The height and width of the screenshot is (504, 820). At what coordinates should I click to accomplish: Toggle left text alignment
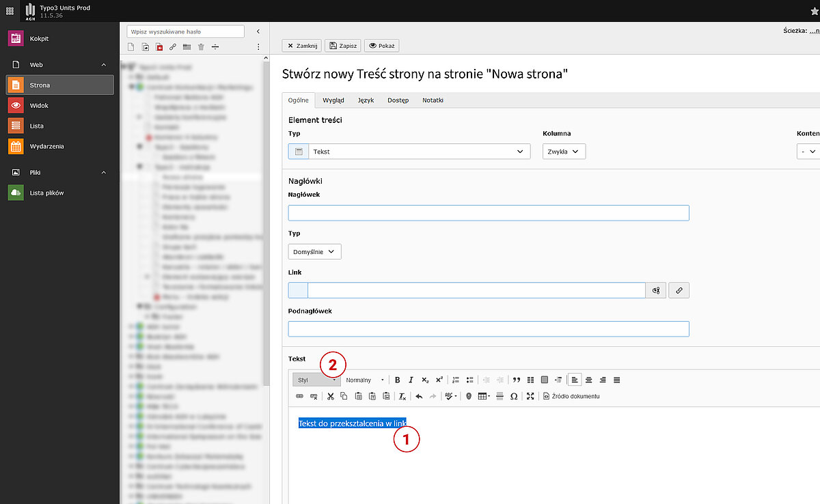coord(575,380)
